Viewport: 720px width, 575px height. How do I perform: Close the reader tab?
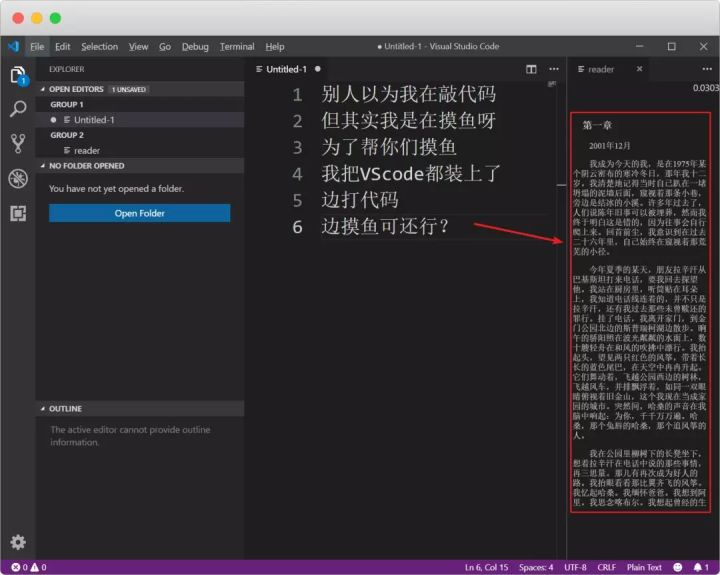coord(639,69)
